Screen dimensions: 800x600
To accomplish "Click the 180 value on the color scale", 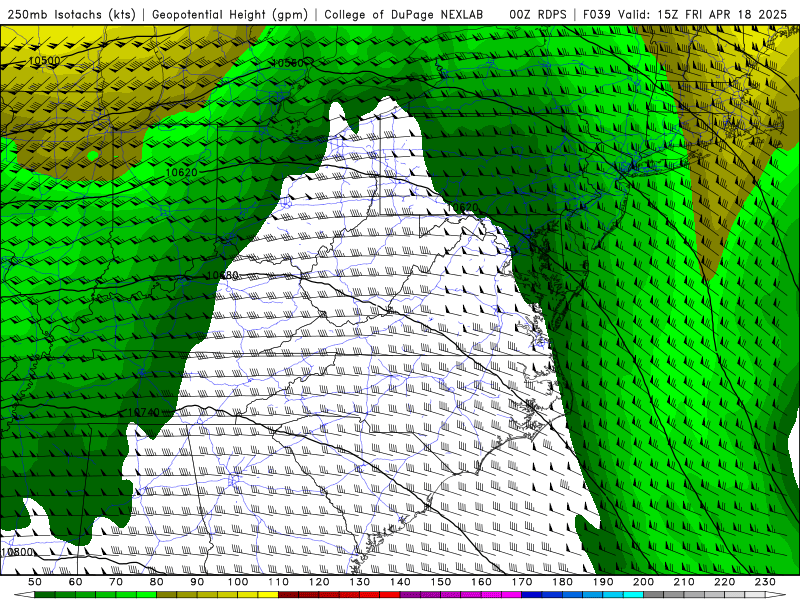I will [562, 582].
